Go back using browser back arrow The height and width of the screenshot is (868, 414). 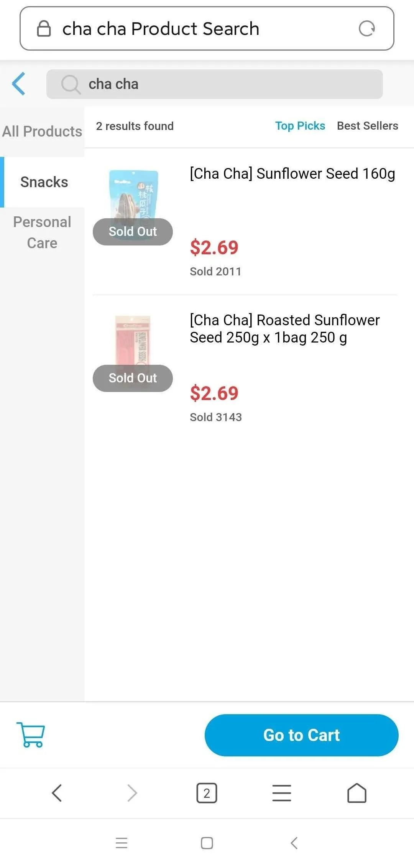click(57, 793)
